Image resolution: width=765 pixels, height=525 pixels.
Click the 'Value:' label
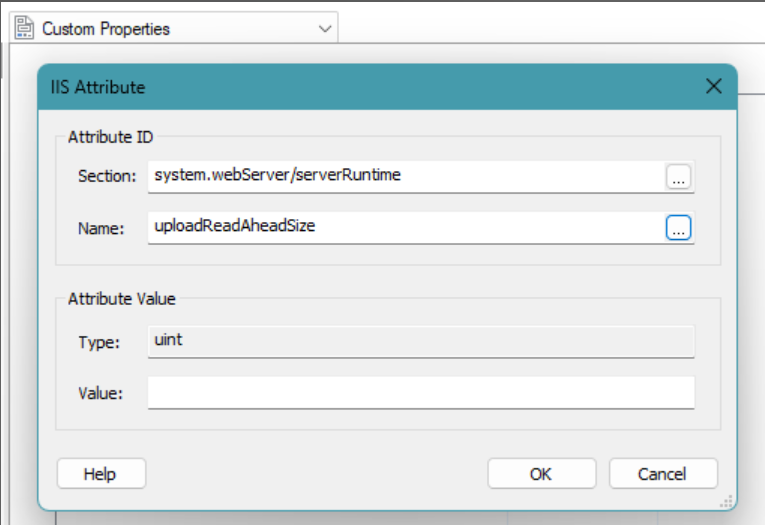[101, 393]
